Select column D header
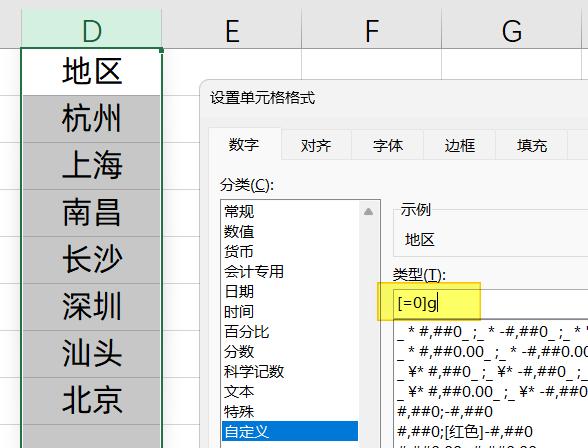588x448 pixels. pyautogui.click(x=92, y=28)
